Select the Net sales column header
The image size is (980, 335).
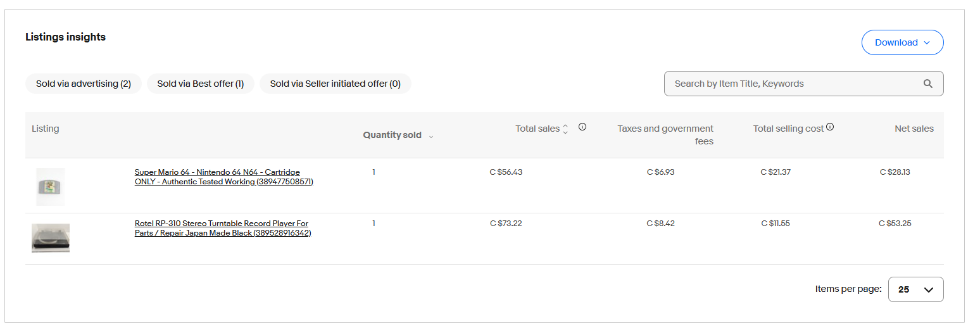click(914, 129)
